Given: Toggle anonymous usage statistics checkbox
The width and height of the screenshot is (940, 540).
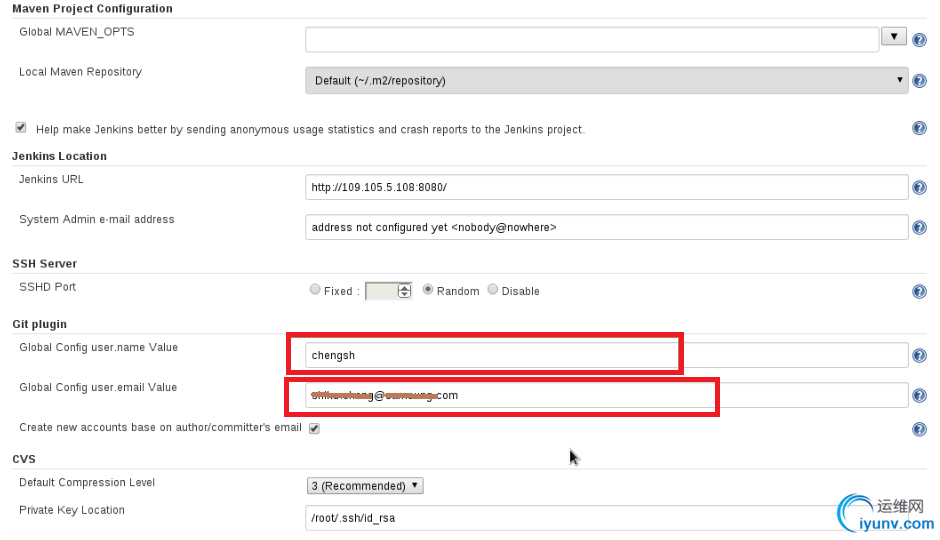Looking at the screenshot, I should [21, 128].
